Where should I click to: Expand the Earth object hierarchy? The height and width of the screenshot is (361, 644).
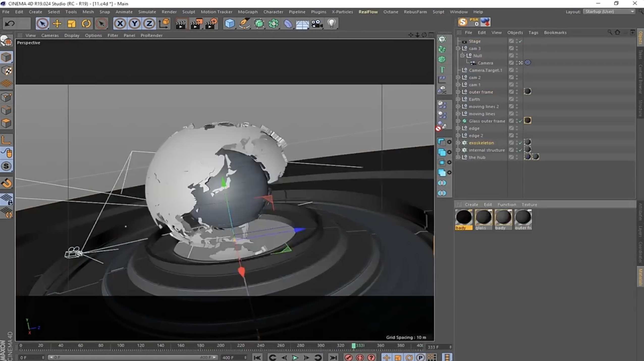458,99
